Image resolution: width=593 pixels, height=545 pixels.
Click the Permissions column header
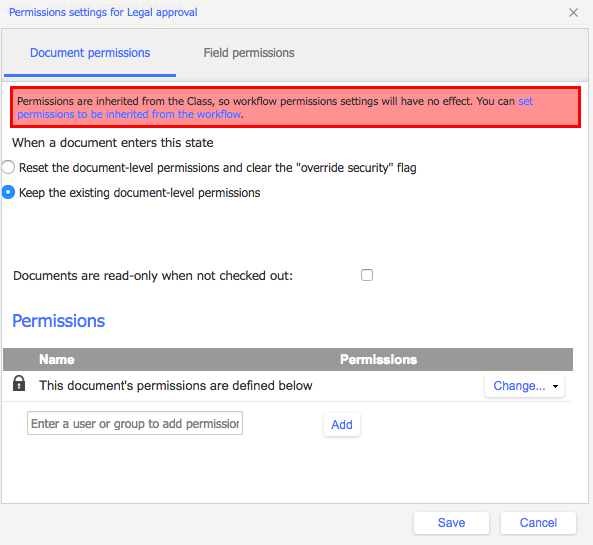pos(378,359)
